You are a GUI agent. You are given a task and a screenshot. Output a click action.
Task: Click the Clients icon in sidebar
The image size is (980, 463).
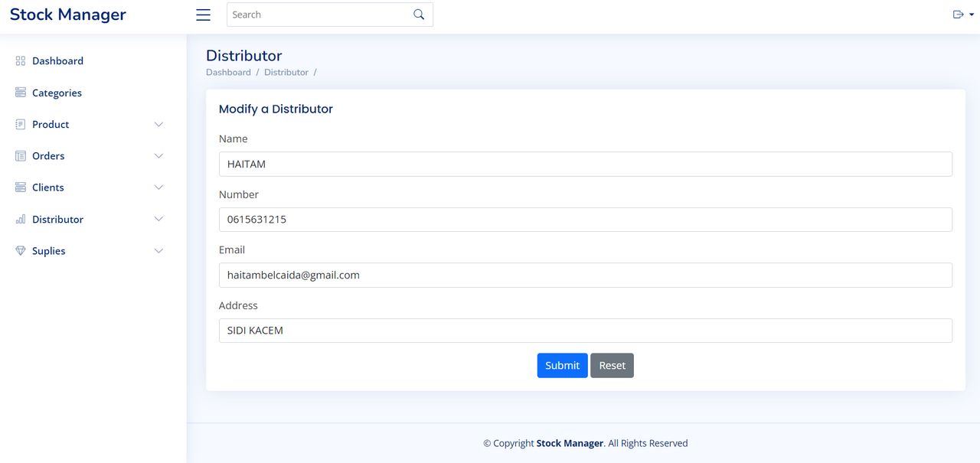(x=21, y=187)
